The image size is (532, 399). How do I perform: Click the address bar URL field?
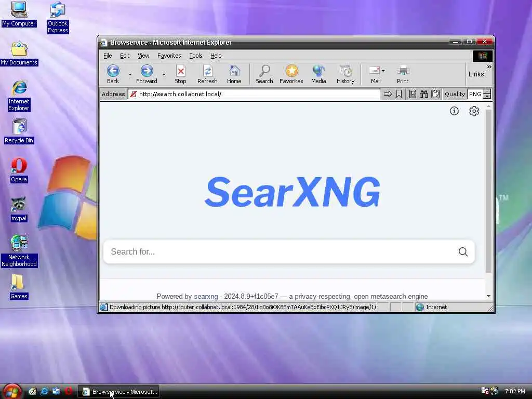[x=254, y=94]
